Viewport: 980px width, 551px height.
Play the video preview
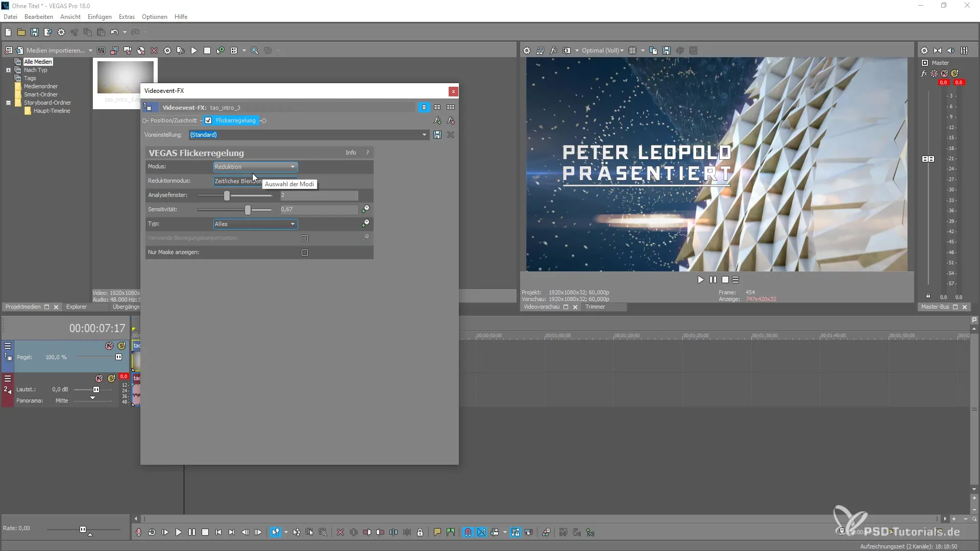[x=701, y=280]
